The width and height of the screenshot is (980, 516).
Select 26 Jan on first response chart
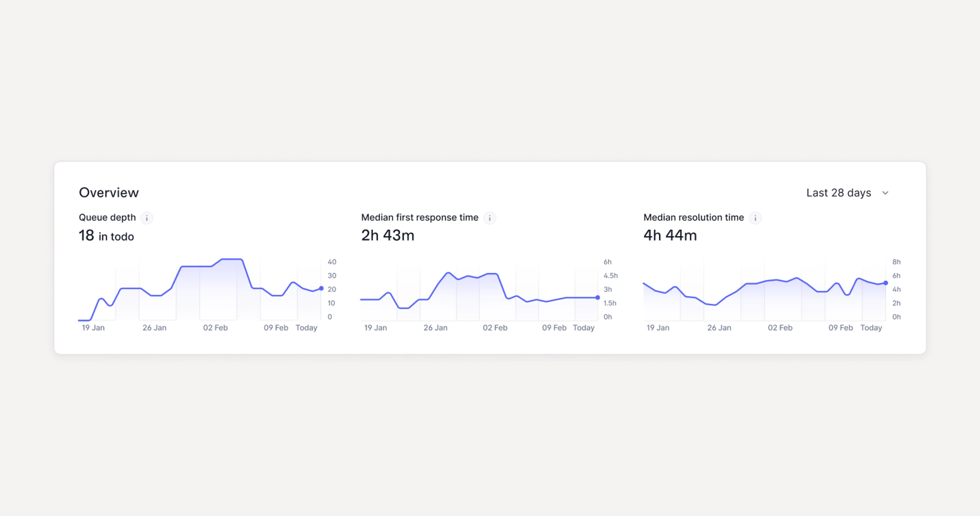tap(436, 328)
